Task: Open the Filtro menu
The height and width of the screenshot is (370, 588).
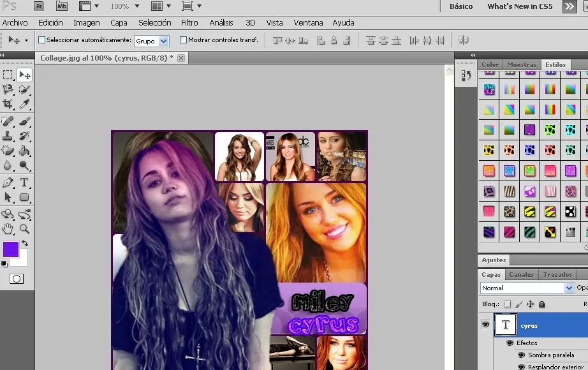Action: click(x=189, y=23)
